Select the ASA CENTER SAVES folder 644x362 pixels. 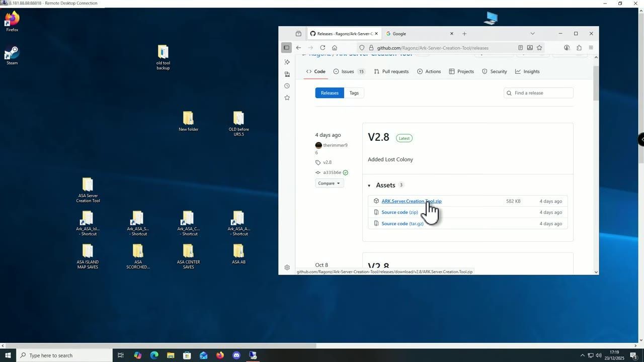(x=188, y=256)
